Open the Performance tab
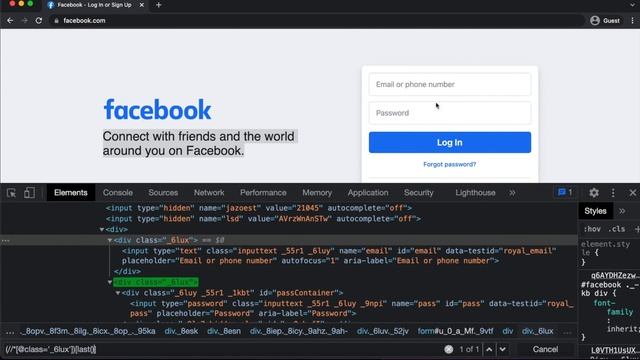 [263, 193]
